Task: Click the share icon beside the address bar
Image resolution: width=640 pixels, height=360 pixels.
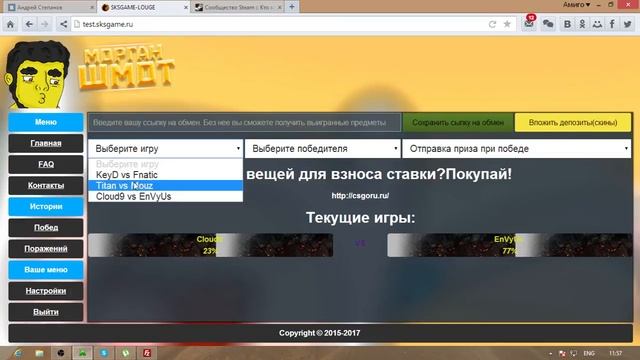Action: pyautogui.click(x=63, y=24)
